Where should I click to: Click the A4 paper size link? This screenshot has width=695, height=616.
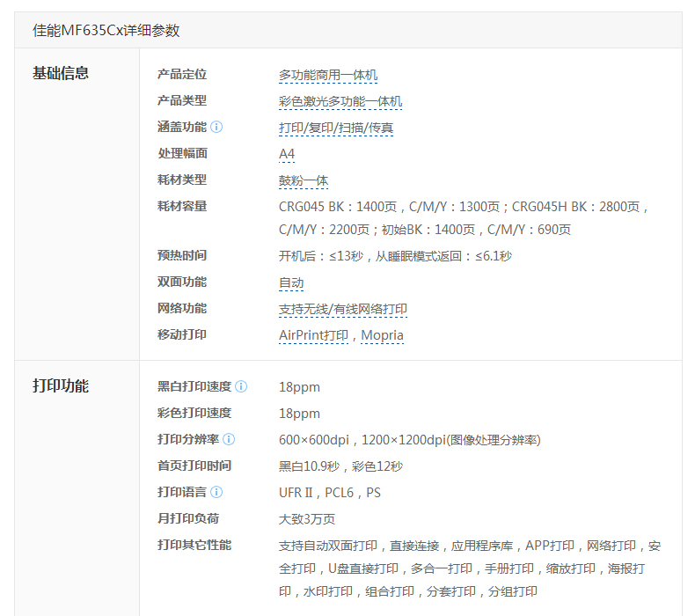(287, 155)
